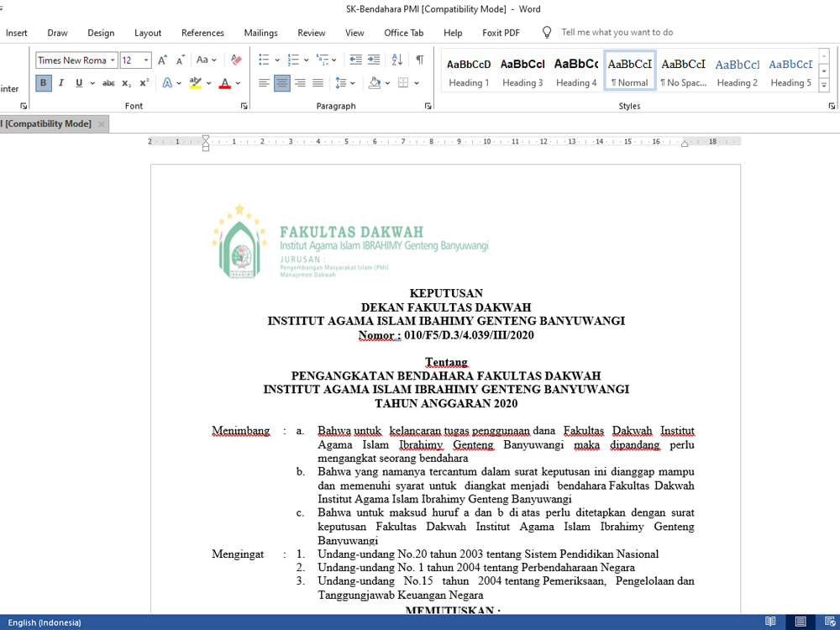Switch to Print Layout view in status bar
The height and width of the screenshot is (630, 840).
pyautogui.click(x=801, y=622)
